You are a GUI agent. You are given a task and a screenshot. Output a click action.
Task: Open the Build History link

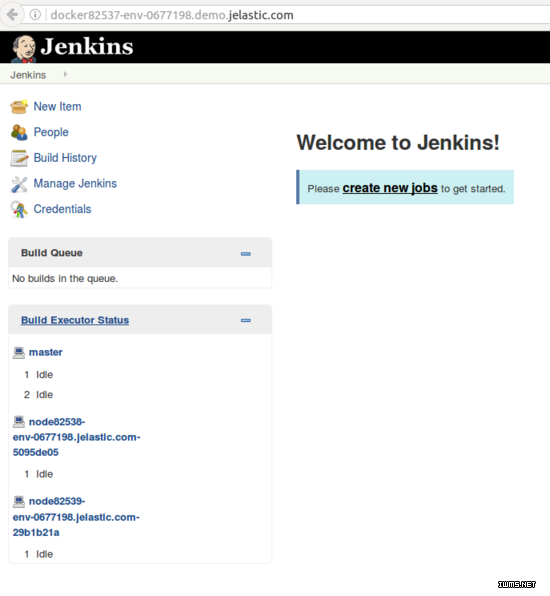click(x=65, y=158)
